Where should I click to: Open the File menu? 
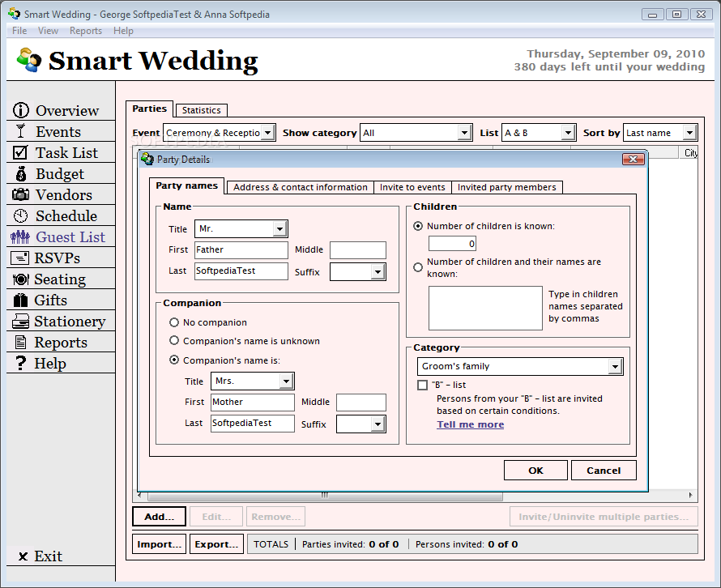point(19,31)
